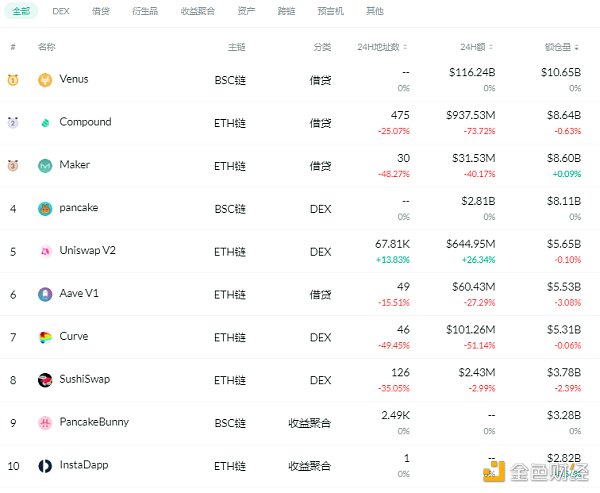Switch to the 借贷 tab
Viewport: 600px width, 493px height.
pos(101,11)
